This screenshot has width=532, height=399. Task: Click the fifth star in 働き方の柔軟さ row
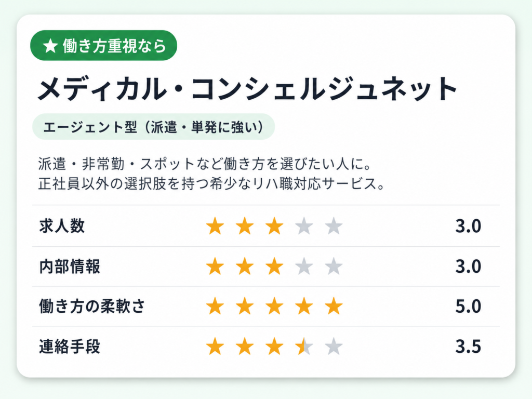click(x=334, y=306)
